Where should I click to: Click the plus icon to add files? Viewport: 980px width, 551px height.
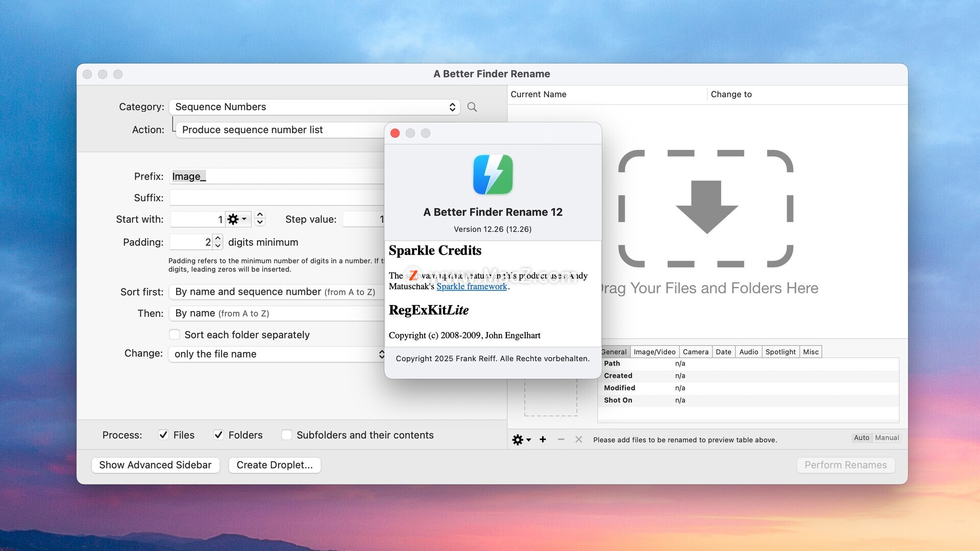coord(543,439)
